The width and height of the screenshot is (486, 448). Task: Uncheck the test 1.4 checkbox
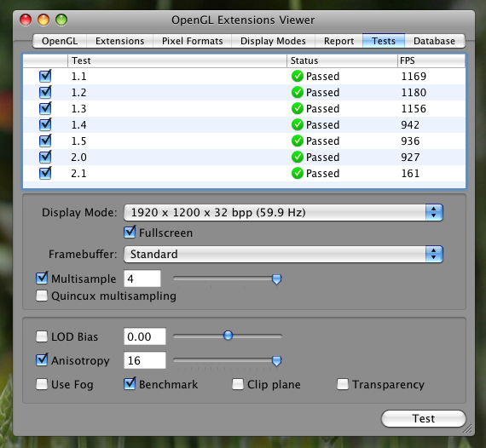(45, 124)
